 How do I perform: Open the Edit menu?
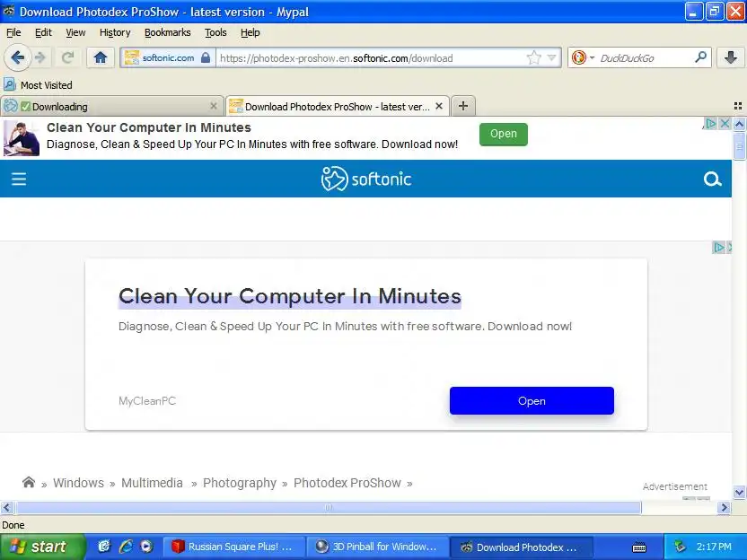pos(43,32)
